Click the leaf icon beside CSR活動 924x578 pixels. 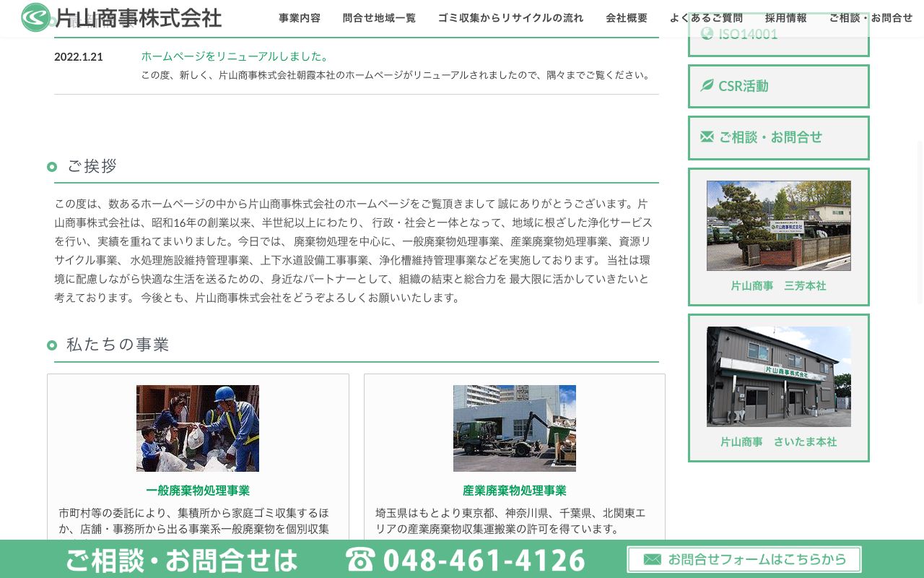pyautogui.click(x=707, y=85)
